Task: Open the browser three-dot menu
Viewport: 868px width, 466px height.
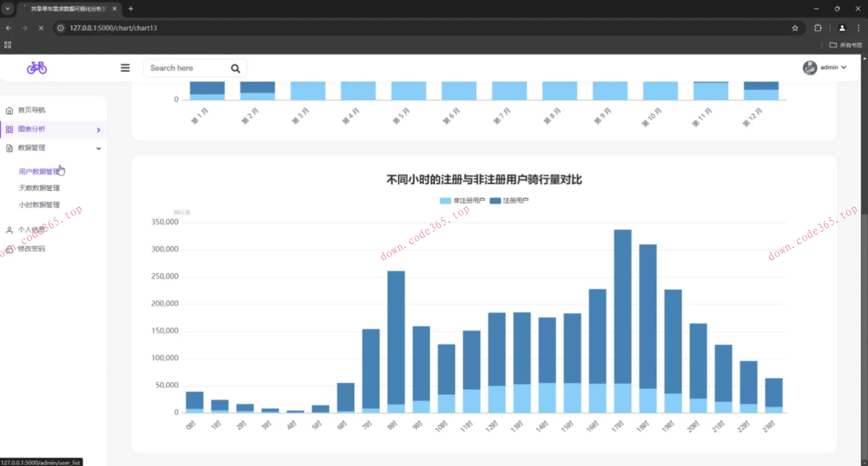Action: coord(858,28)
